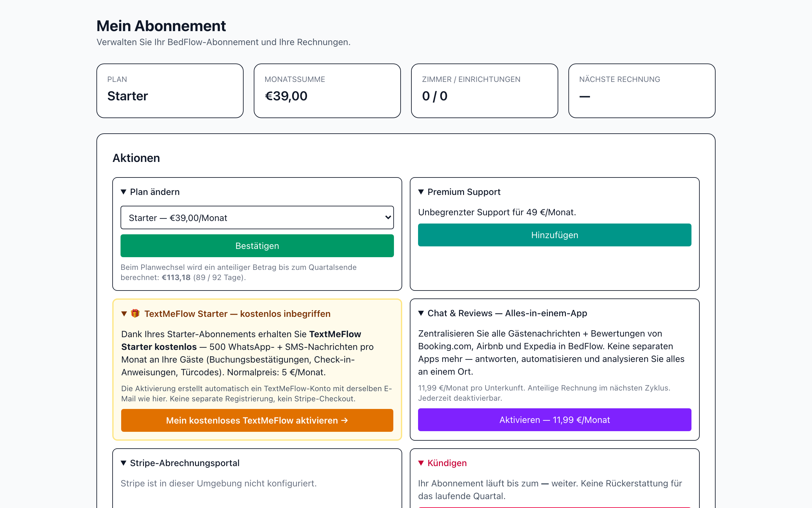The width and height of the screenshot is (812, 508).
Task: Click Aktivieren — 11,99 €/Monat button
Action: coord(554,420)
